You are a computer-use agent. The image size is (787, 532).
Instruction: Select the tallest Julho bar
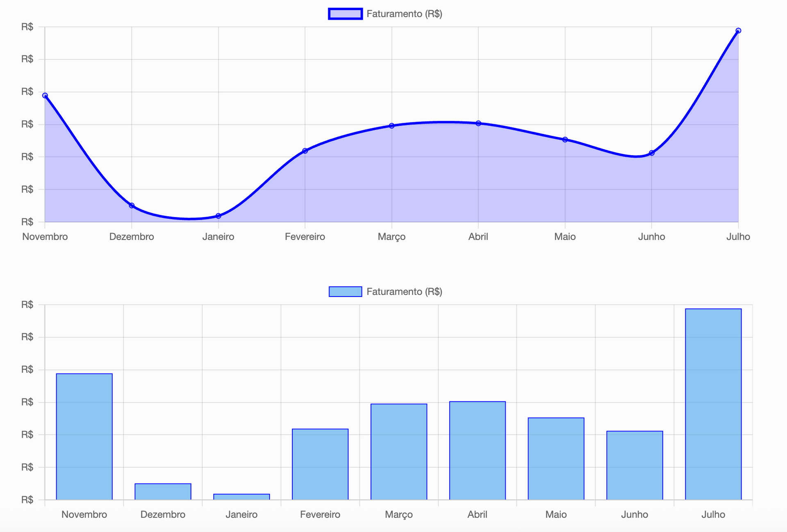pos(713,404)
